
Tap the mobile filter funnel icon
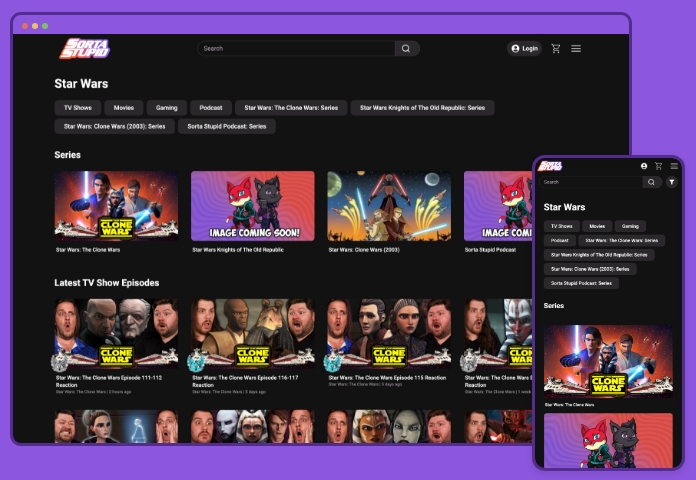pos(672,182)
